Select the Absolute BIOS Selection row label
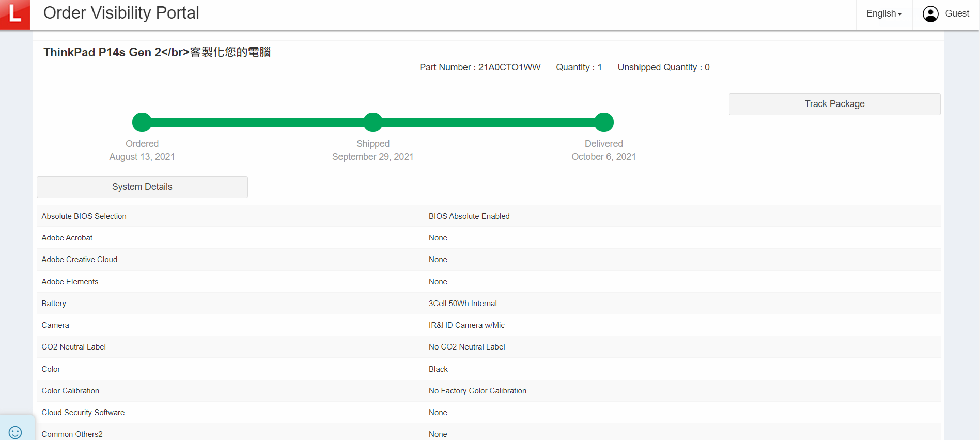 84,216
